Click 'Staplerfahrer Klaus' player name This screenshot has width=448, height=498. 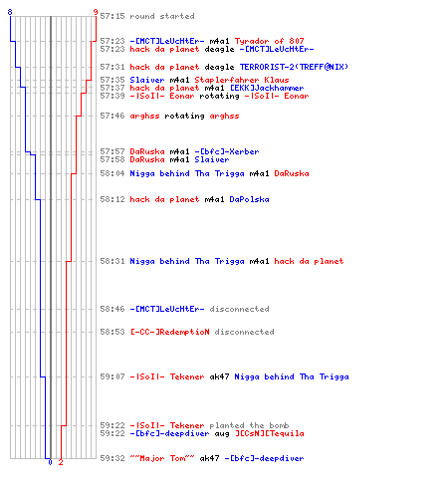(242, 80)
